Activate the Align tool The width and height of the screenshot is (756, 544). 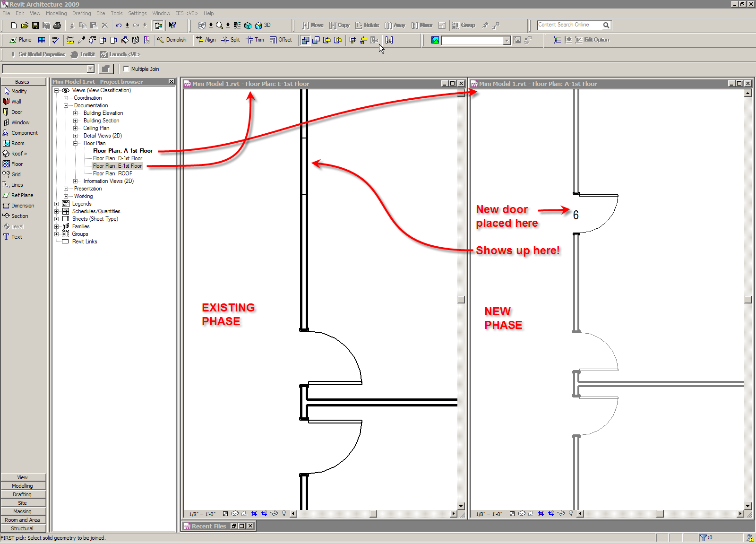point(206,40)
